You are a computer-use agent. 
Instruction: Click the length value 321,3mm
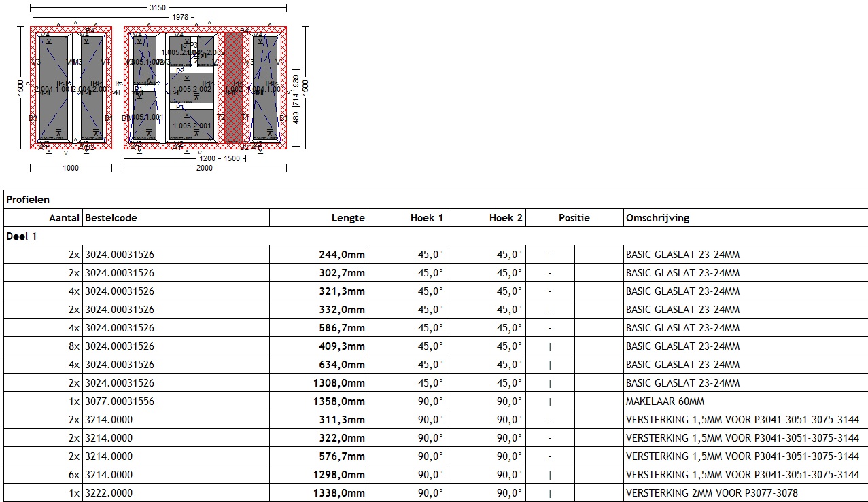(342, 291)
